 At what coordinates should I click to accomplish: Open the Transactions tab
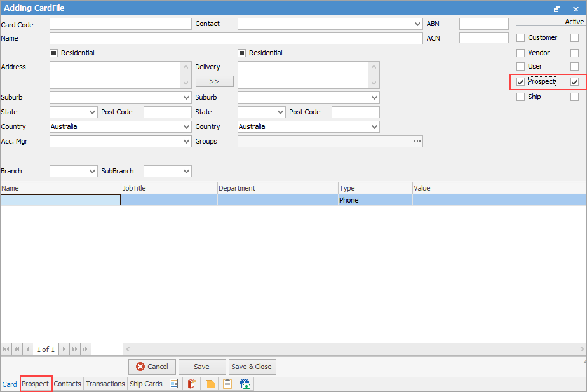coord(105,384)
